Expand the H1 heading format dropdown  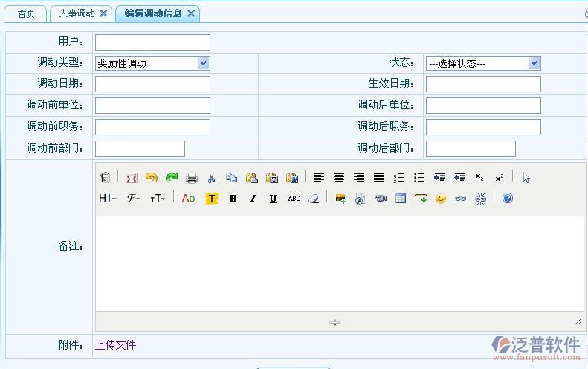(x=108, y=199)
